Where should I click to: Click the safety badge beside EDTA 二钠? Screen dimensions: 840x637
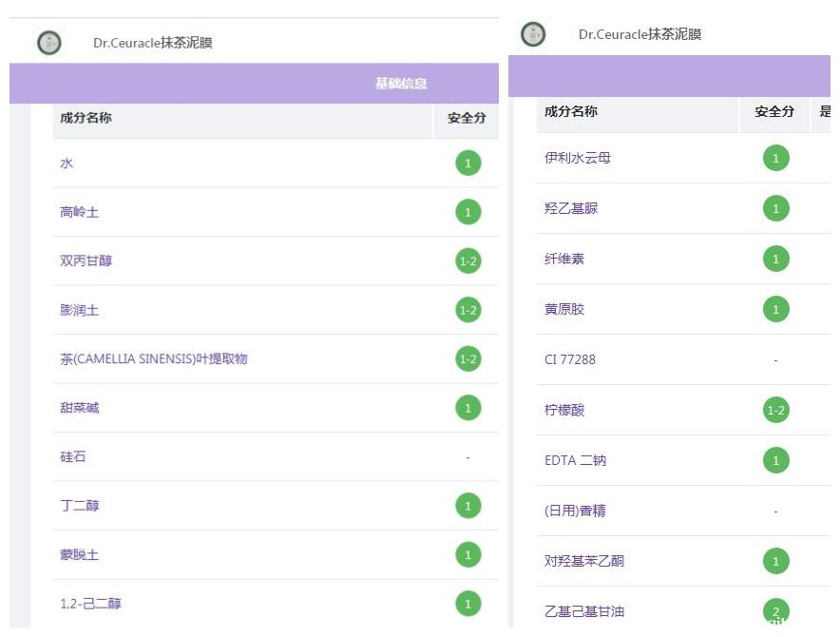(x=775, y=461)
